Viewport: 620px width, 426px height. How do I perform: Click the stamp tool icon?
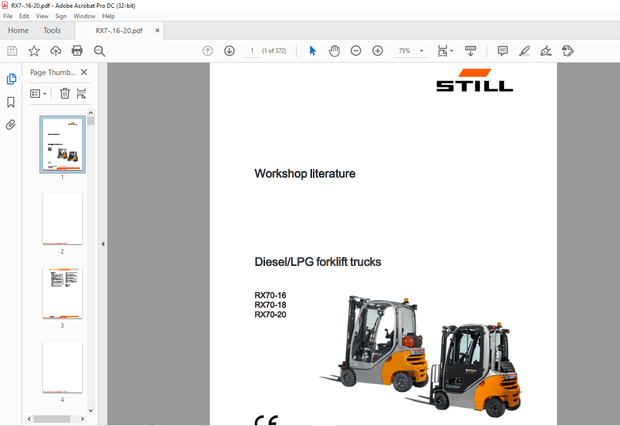(x=568, y=51)
